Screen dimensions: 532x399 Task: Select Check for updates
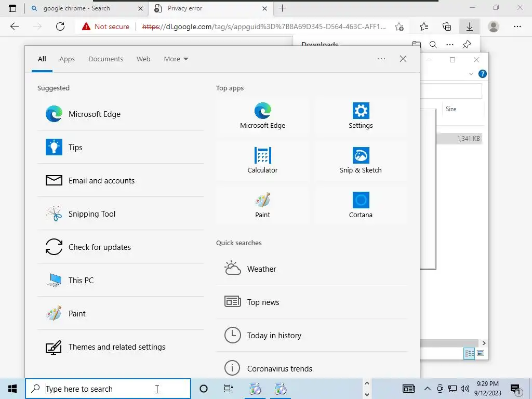(x=121, y=247)
